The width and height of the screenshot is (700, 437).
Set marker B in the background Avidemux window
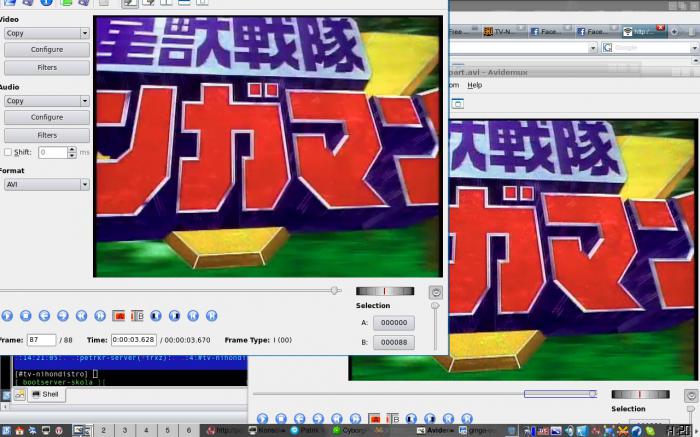click(393, 419)
